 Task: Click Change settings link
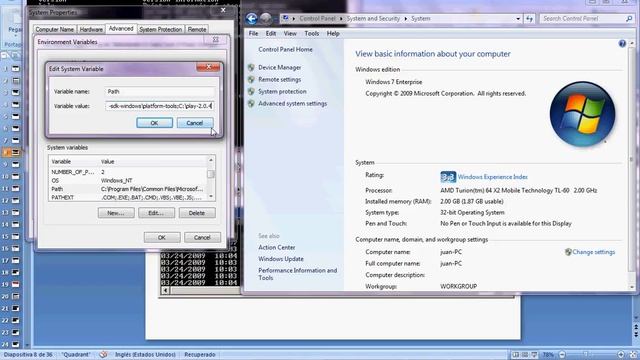pyautogui.click(x=593, y=252)
